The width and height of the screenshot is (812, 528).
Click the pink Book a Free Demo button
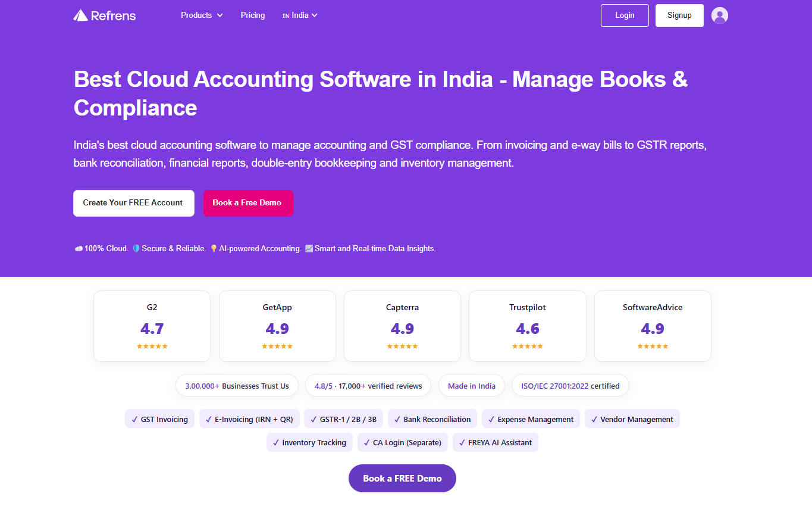[x=248, y=203]
